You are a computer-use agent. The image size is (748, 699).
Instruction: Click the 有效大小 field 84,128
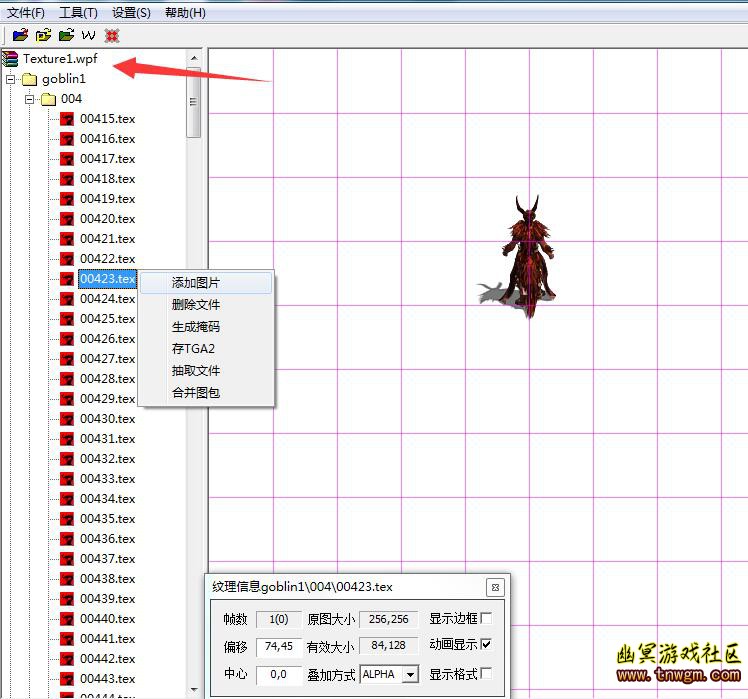[389, 646]
